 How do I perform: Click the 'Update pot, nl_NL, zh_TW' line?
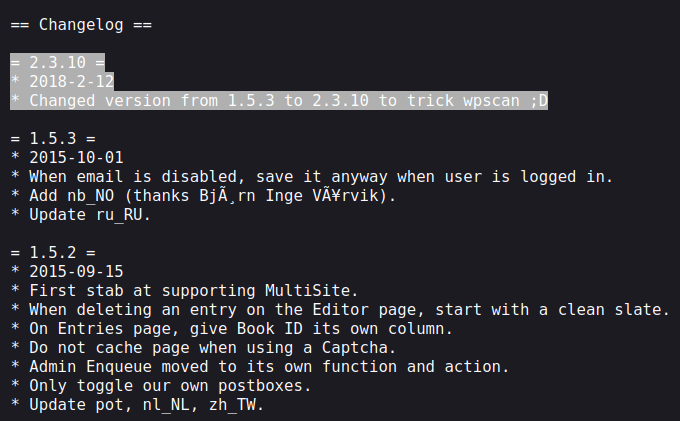137,405
